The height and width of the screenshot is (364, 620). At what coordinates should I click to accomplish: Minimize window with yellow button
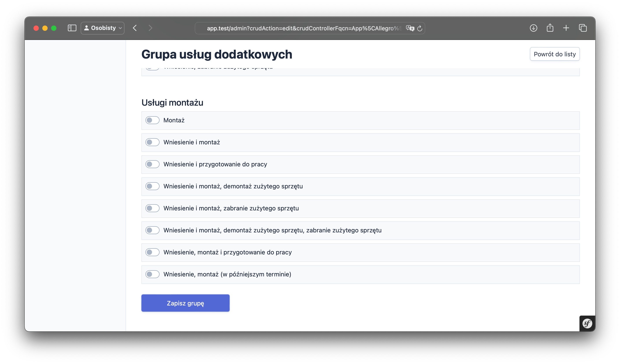tap(45, 28)
